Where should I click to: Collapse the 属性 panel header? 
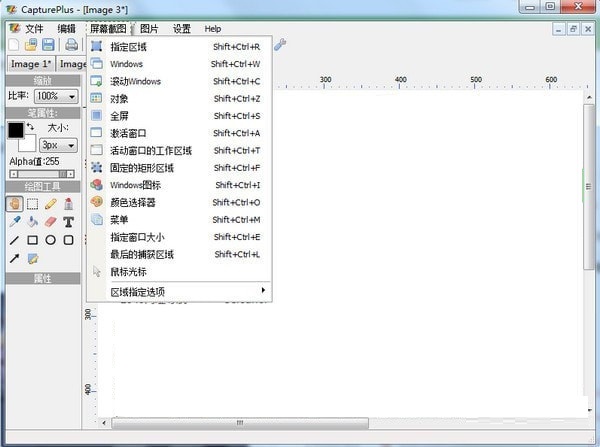tap(43, 278)
